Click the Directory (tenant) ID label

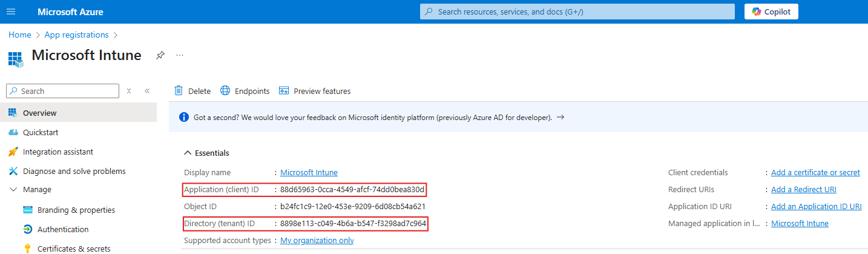click(219, 223)
